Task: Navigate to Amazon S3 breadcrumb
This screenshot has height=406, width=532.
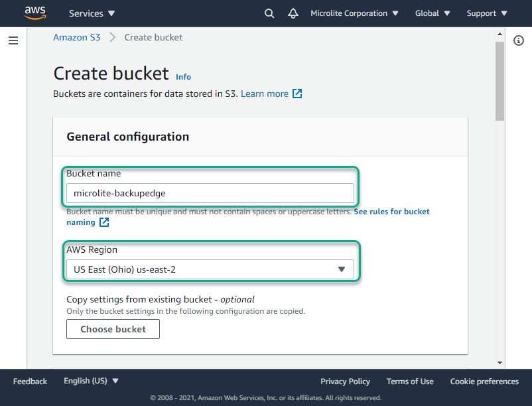Action: point(77,37)
